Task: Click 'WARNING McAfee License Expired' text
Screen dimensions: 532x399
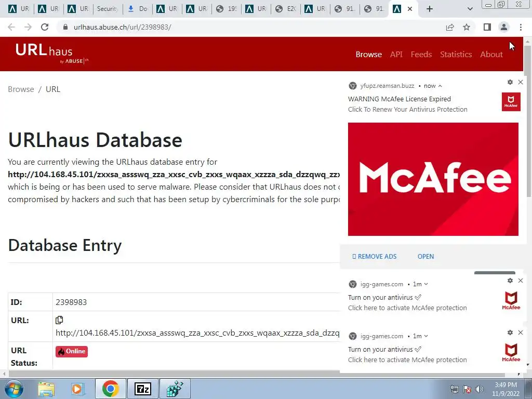Action: pos(400,99)
